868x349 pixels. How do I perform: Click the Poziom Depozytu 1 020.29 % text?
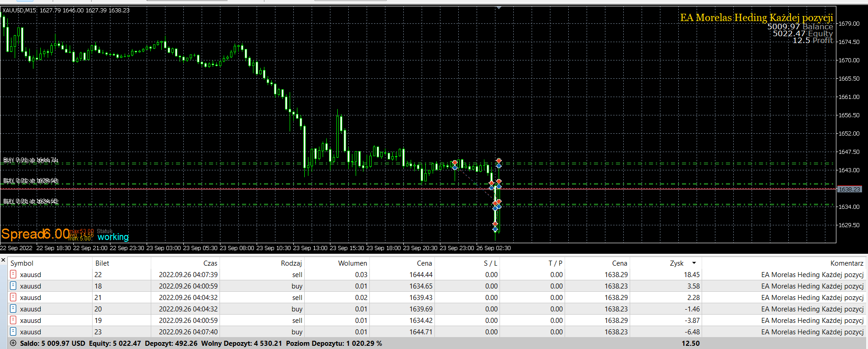[334, 343]
